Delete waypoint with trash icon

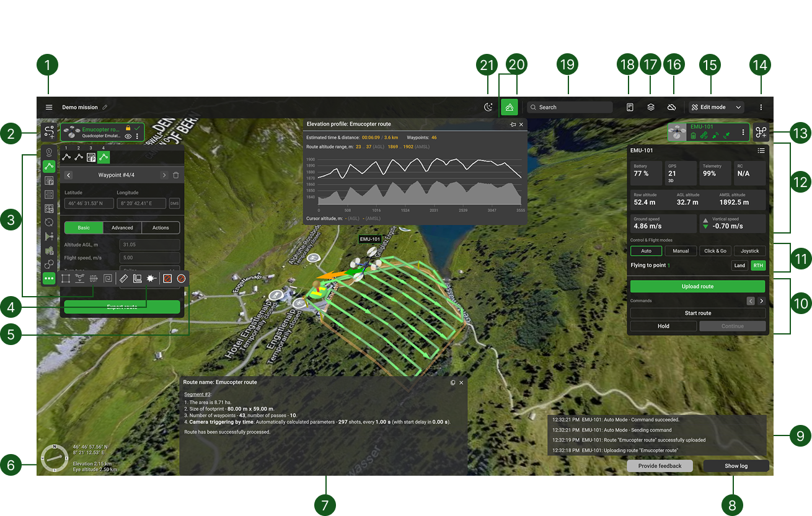176,175
